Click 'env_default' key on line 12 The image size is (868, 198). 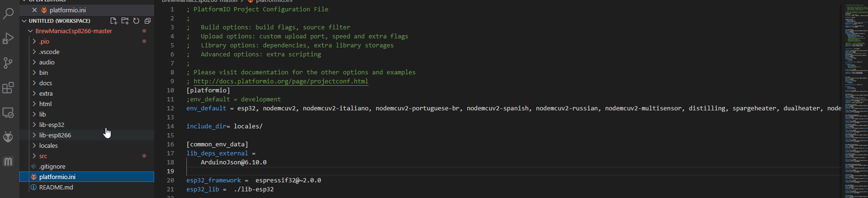[206, 108]
